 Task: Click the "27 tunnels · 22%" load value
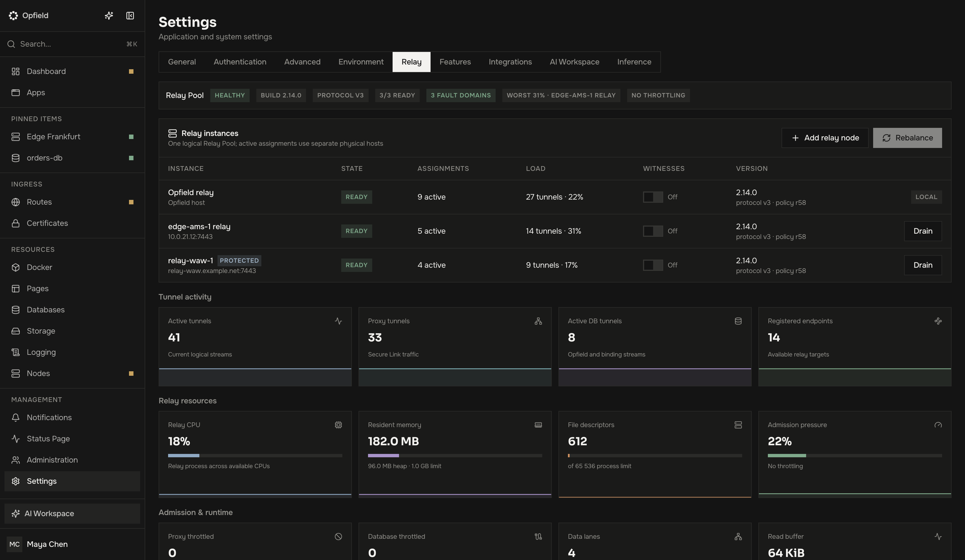point(555,197)
